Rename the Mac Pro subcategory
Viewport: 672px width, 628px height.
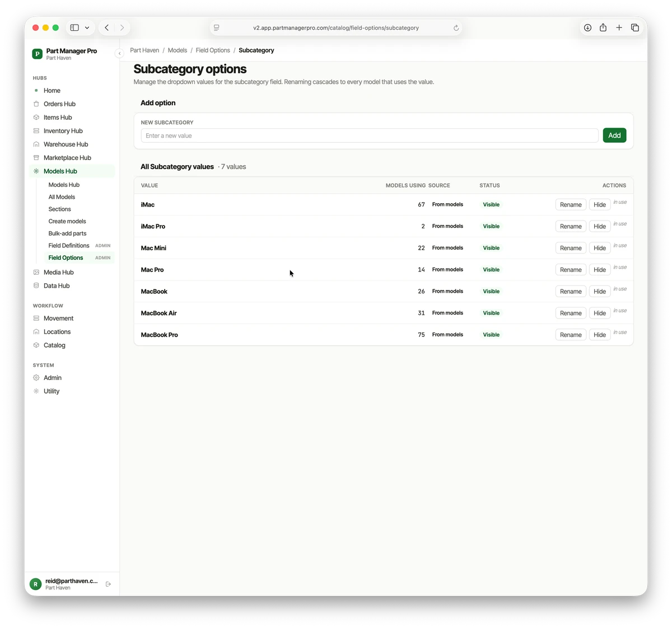(571, 270)
